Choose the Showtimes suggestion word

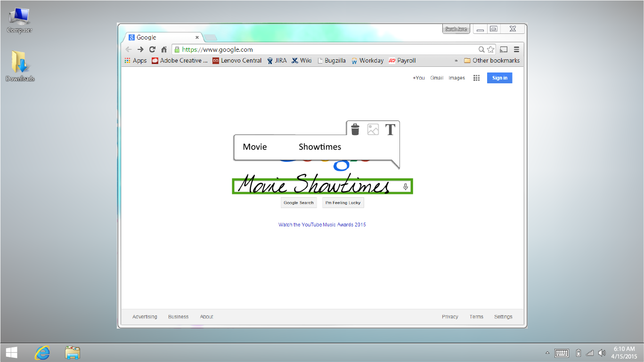pos(319,147)
